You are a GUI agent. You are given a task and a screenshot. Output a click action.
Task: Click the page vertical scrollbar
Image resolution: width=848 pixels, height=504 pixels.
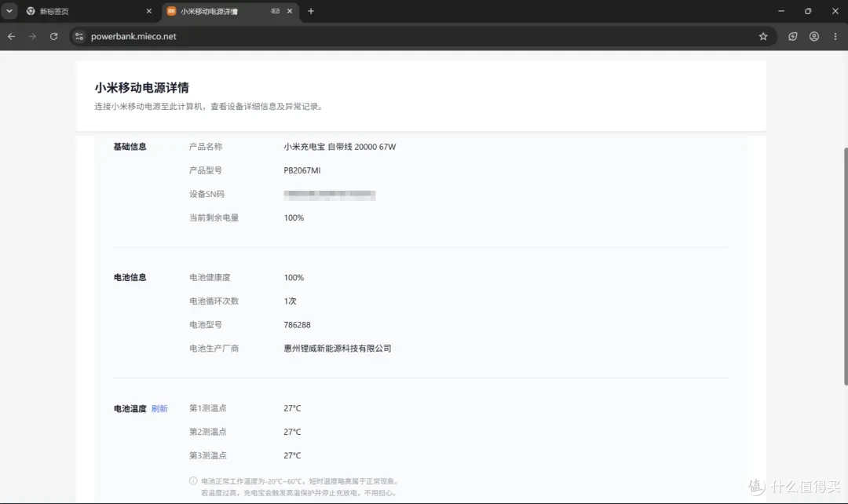pyautogui.click(x=845, y=266)
